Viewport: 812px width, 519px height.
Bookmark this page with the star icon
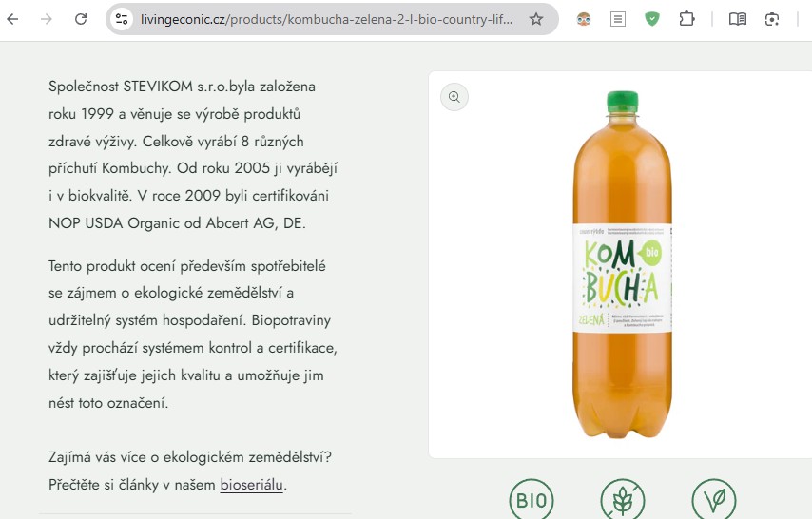(x=536, y=19)
